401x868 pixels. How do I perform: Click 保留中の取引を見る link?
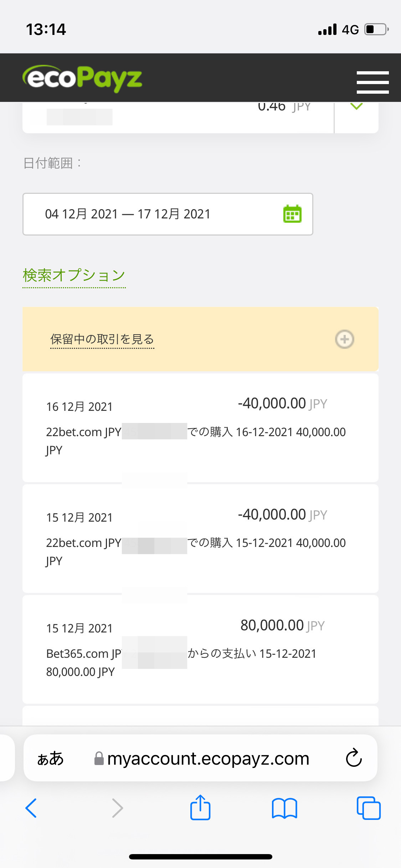coord(102,339)
